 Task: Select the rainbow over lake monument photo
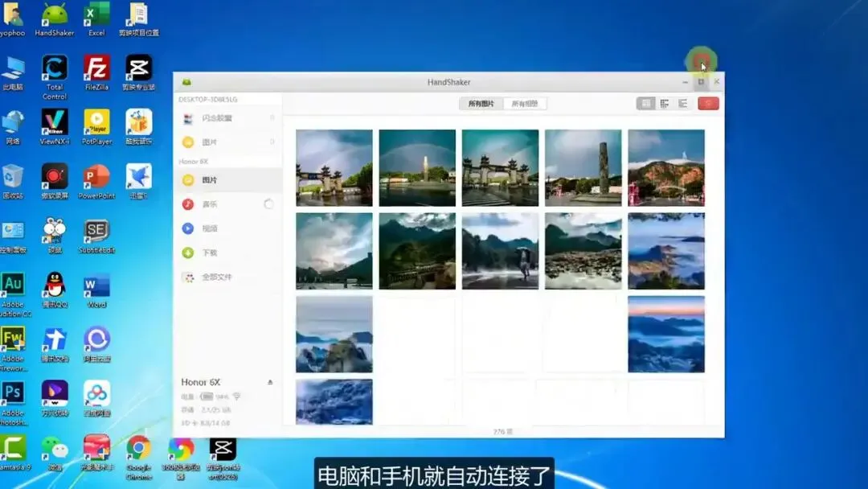tap(417, 168)
